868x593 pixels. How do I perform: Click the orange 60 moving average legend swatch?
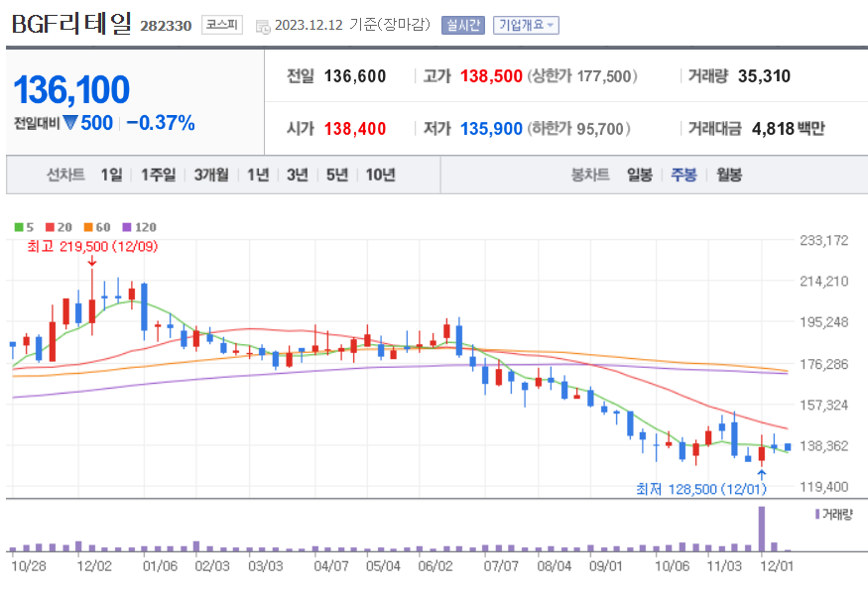pyautogui.click(x=88, y=227)
